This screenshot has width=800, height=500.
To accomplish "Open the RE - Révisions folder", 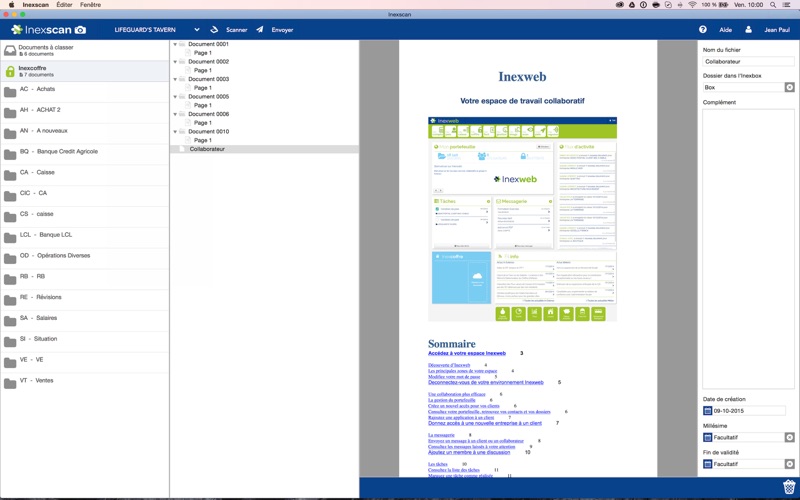I will [x=85, y=301].
